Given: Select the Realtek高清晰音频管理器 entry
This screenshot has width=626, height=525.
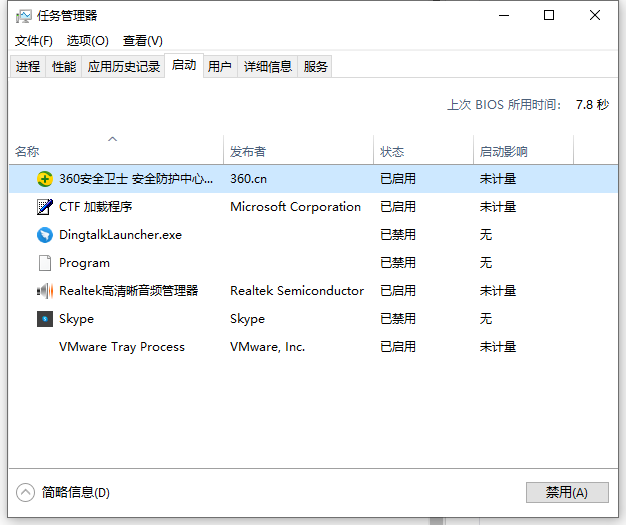Looking at the screenshot, I should [129, 291].
